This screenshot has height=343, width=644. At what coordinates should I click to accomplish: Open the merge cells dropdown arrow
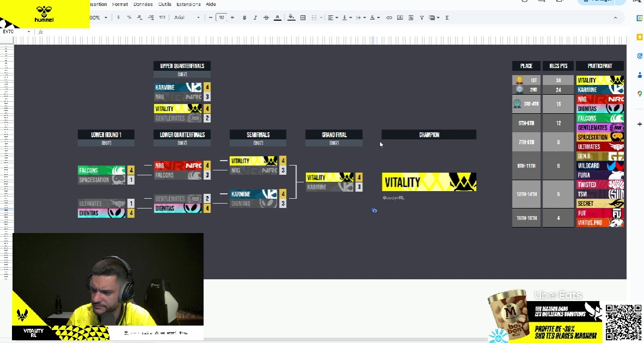321,17
